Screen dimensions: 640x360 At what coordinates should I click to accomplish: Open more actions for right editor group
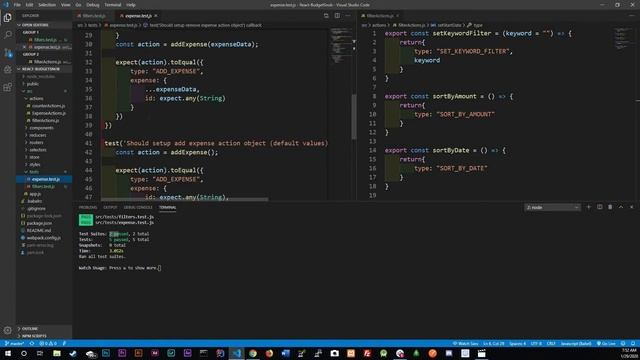click(632, 16)
